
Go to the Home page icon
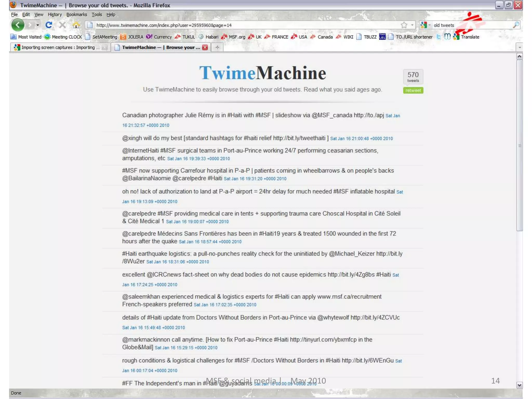point(76,25)
